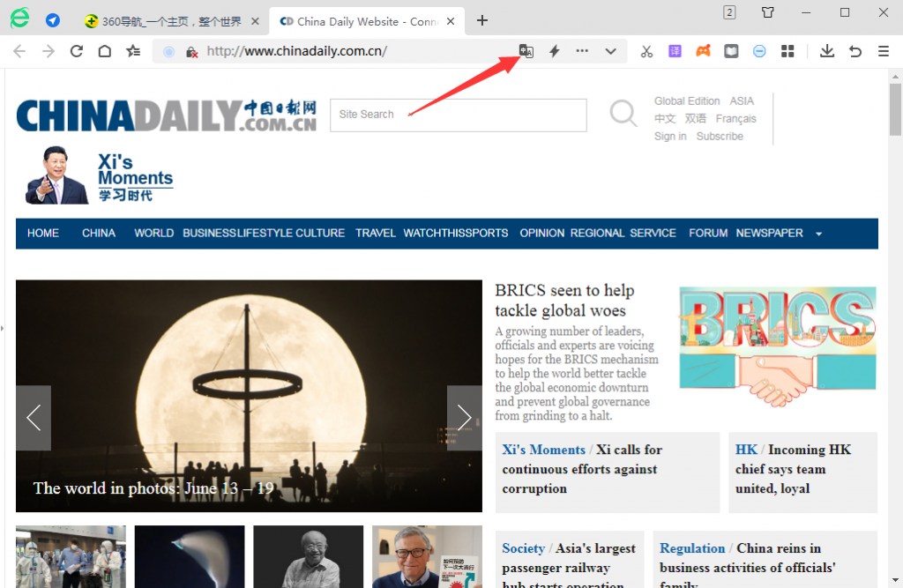Open 'BRICS seen to help tackle global woes' headline
Viewport: 903px width, 588px height.
pos(564,300)
